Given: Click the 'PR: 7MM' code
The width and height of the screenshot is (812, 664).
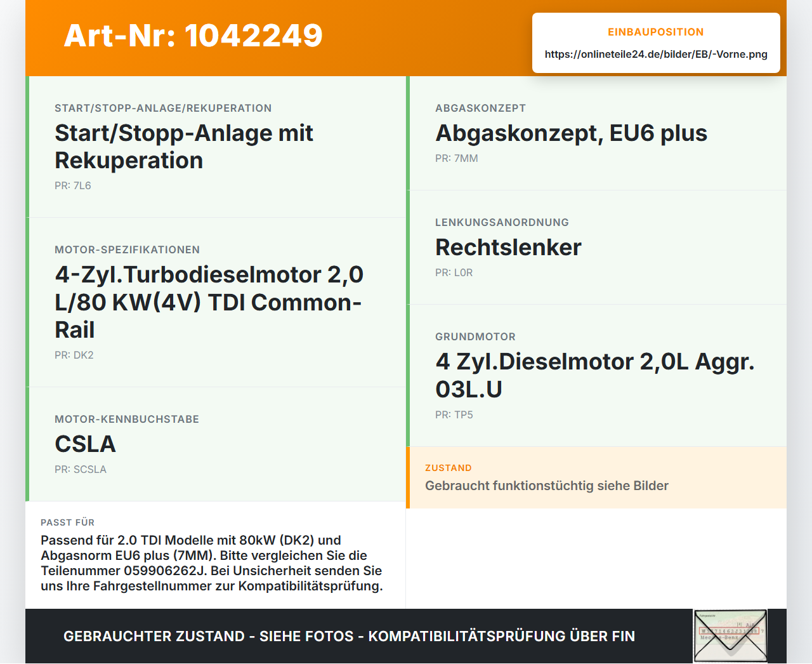Looking at the screenshot, I should click(457, 159).
